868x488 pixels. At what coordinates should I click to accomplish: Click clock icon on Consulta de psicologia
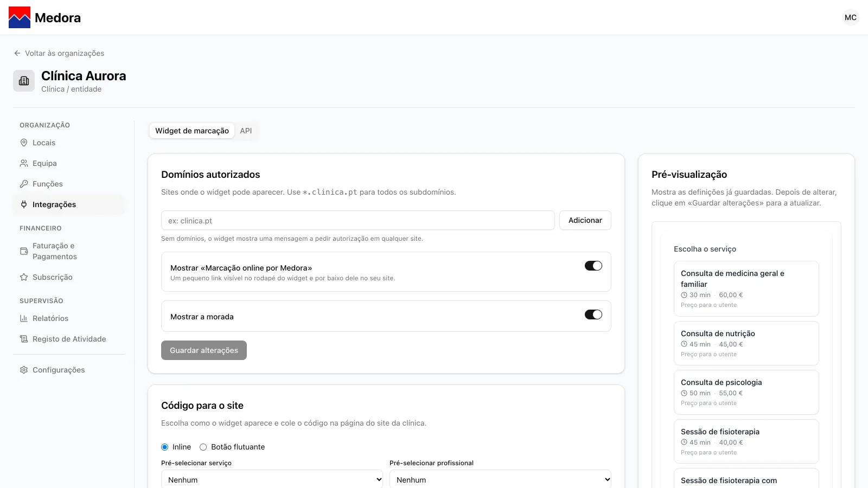684,393
